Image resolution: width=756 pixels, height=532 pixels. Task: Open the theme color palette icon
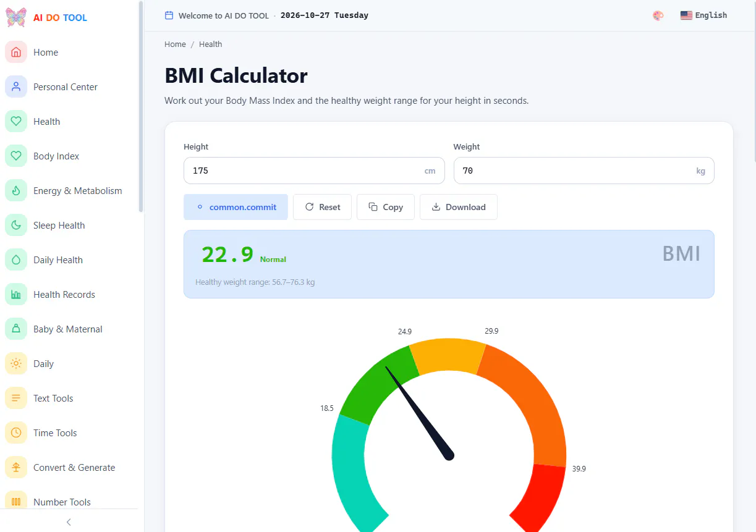[x=658, y=15]
